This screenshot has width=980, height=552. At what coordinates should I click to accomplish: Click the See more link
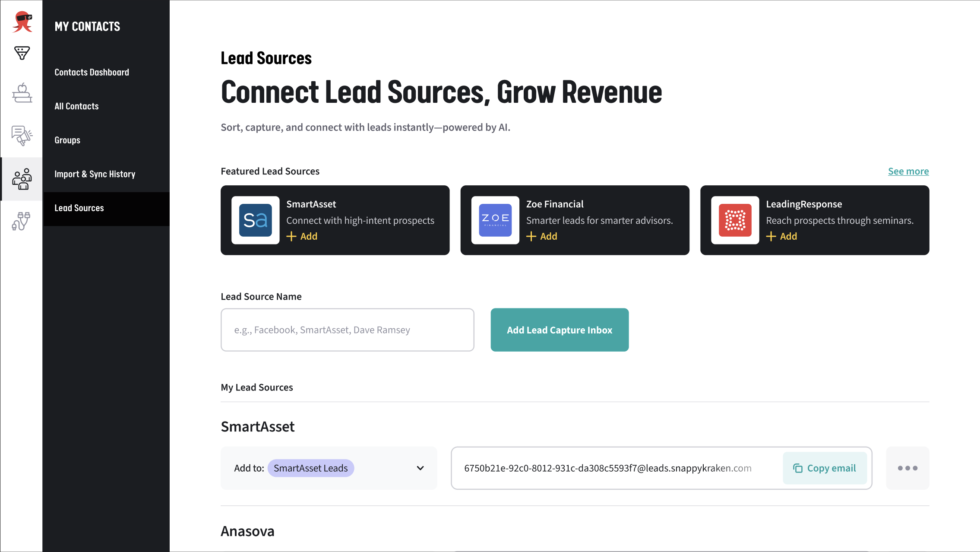[x=908, y=171]
